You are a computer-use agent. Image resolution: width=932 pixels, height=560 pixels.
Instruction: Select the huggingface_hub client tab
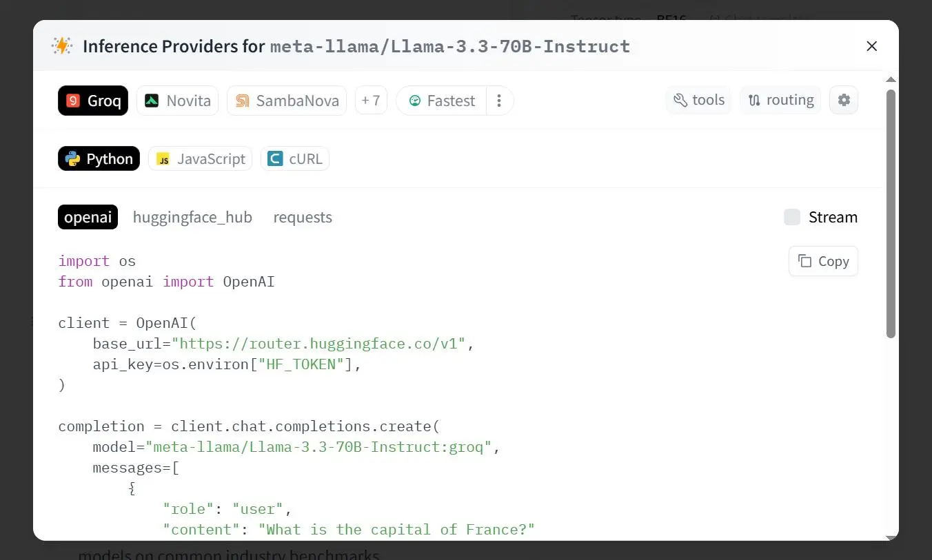coord(192,217)
